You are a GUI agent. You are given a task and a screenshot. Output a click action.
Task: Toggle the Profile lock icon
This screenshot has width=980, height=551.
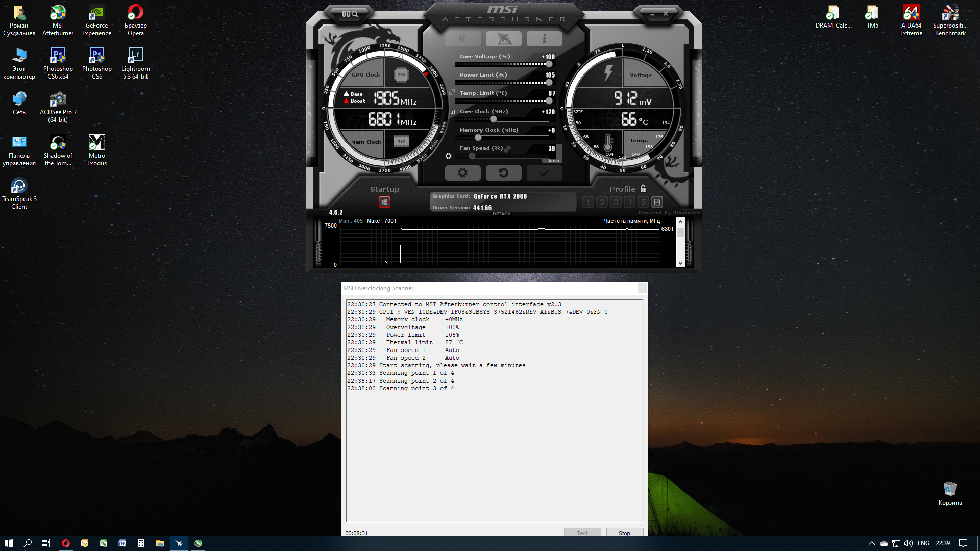pyautogui.click(x=643, y=188)
